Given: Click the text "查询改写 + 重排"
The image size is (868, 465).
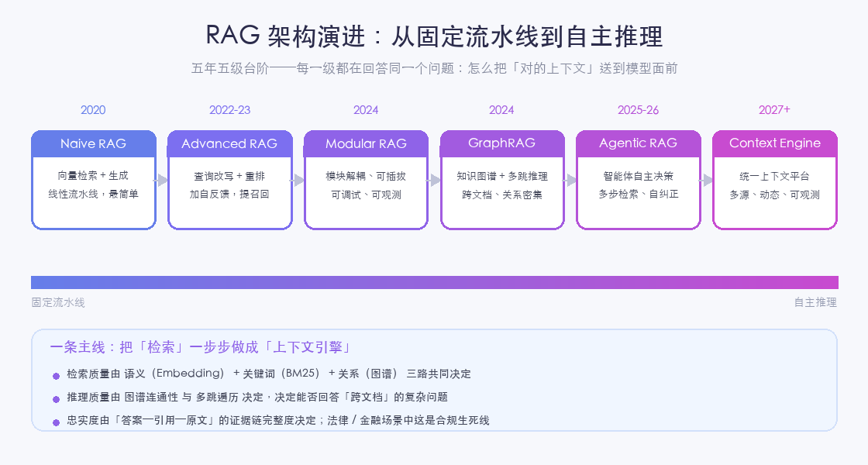Looking at the screenshot, I should coord(229,176).
